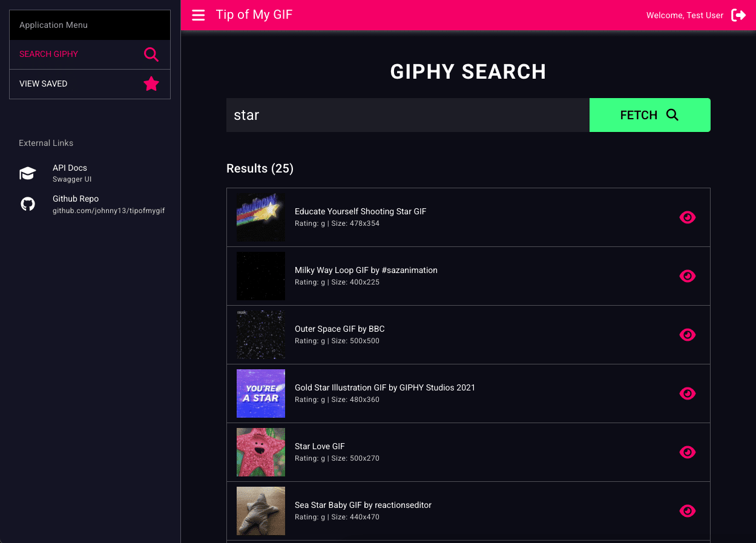Click the graduation cap icon for API Docs
This screenshot has height=543, width=756.
[27, 173]
